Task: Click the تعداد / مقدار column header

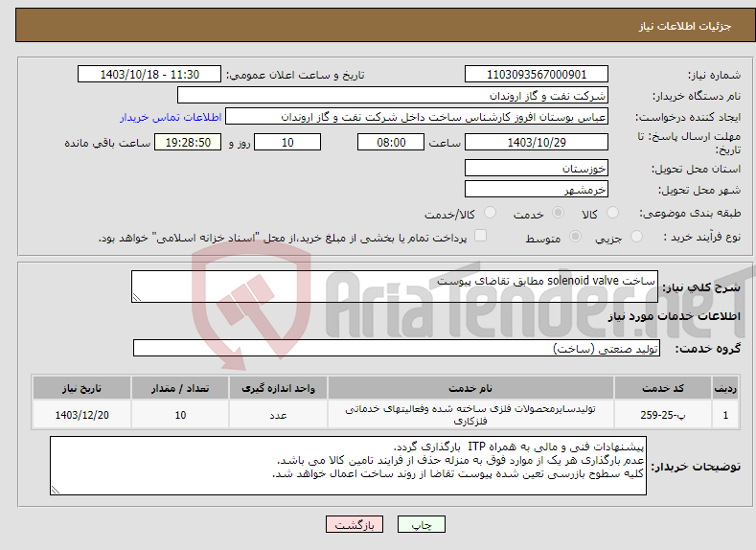Action: coord(180,388)
